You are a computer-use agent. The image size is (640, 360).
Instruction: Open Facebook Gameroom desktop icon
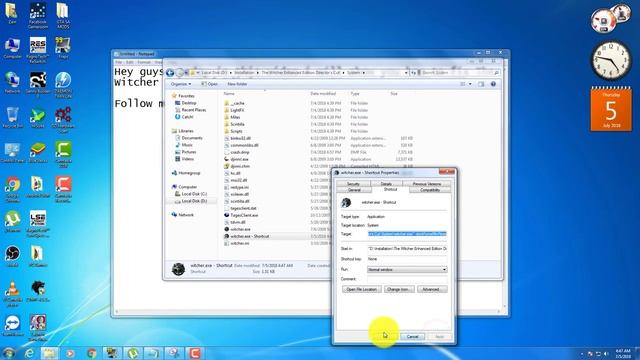[x=38, y=15]
